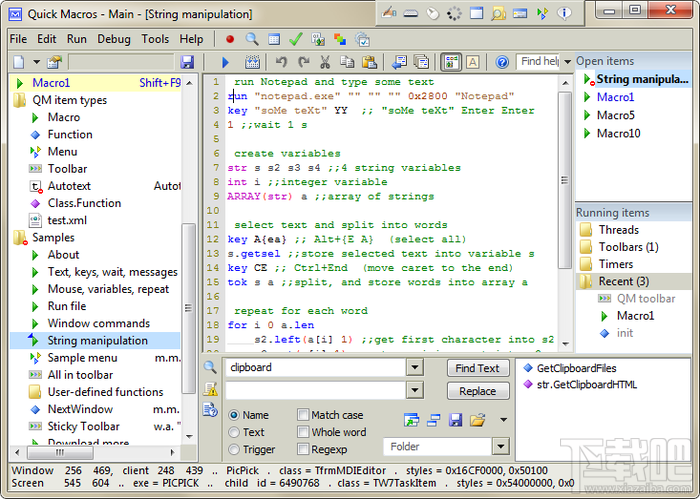Click the find text input containing clipboard
This screenshot has width=700, height=499.
tap(316, 367)
